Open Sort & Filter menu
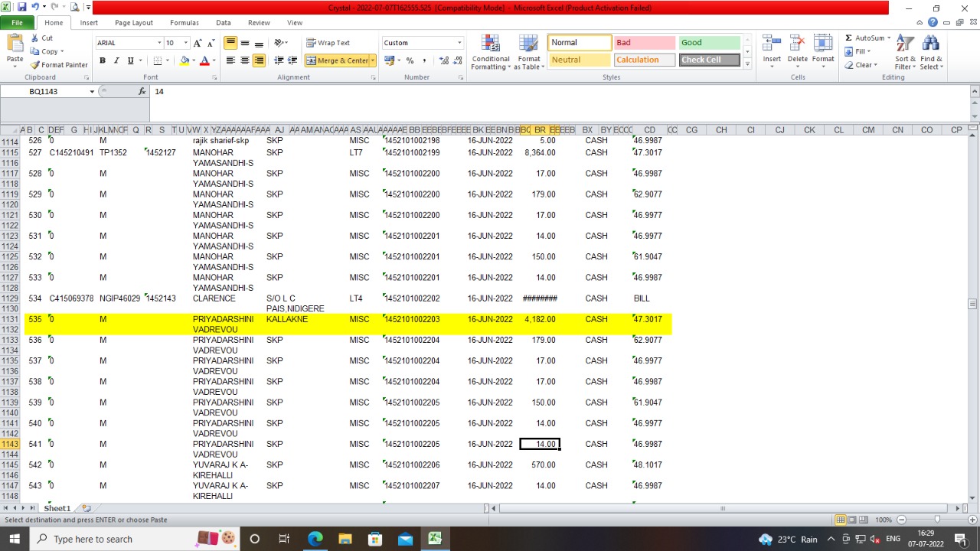Screen dimensions: 980x551 pyautogui.click(x=905, y=52)
